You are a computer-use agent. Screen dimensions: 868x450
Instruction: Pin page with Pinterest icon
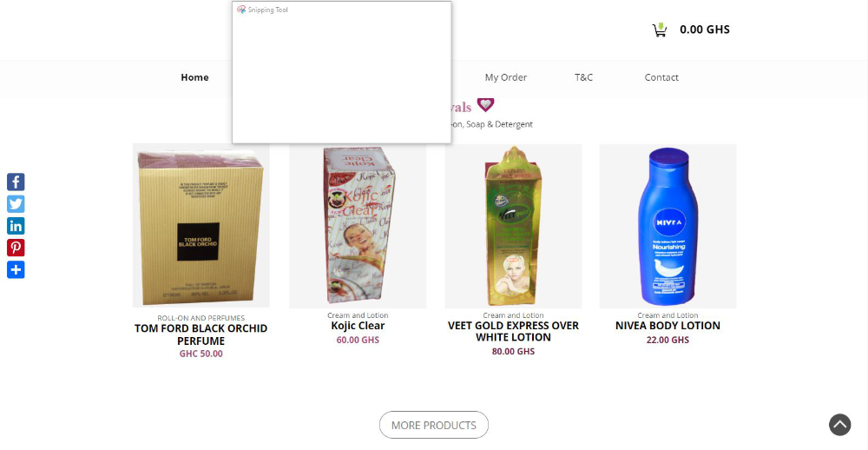pos(16,248)
